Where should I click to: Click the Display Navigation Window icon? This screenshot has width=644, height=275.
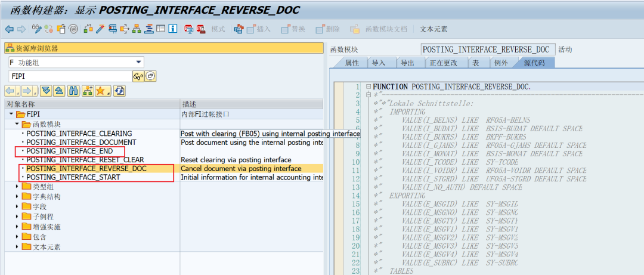point(148,29)
